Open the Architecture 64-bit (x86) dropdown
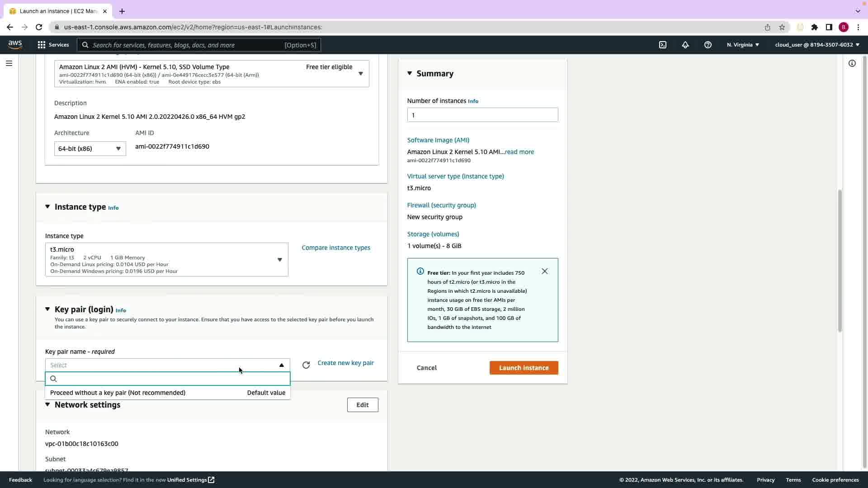 tap(90, 149)
